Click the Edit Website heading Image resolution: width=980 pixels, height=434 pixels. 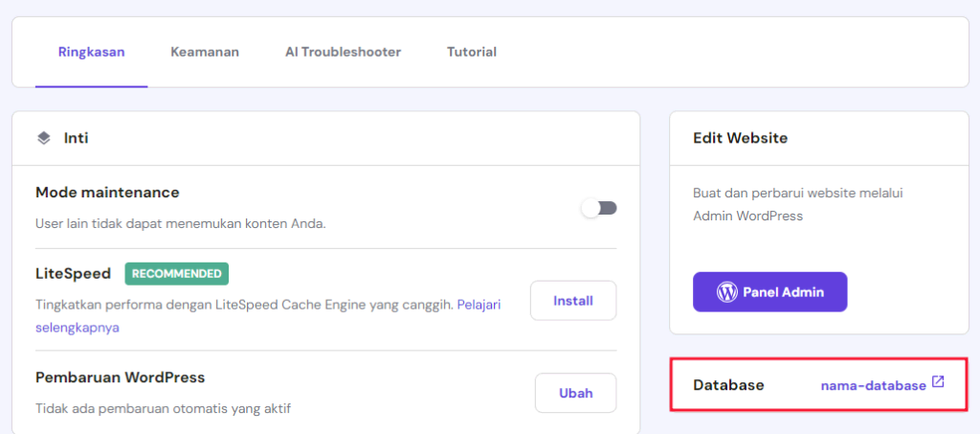(740, 138)
